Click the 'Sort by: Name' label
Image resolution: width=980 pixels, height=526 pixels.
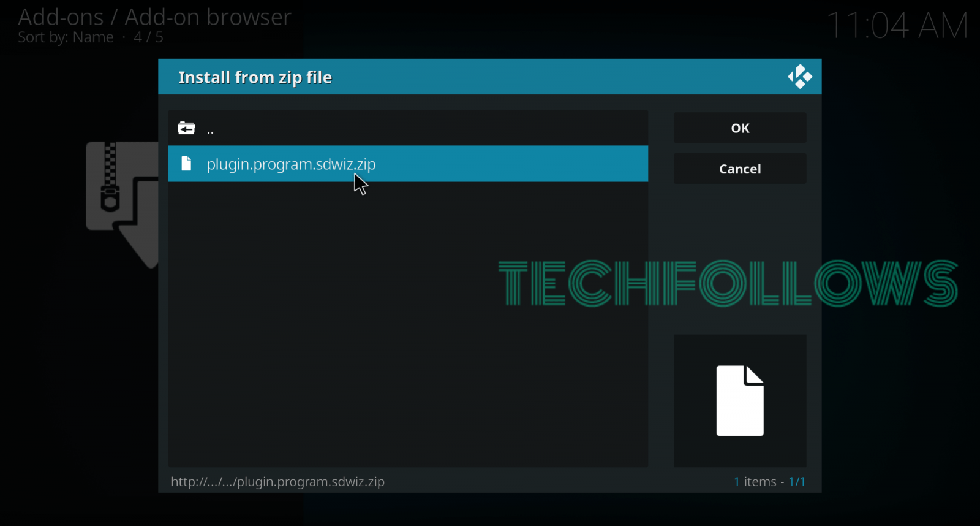[66, 37]
